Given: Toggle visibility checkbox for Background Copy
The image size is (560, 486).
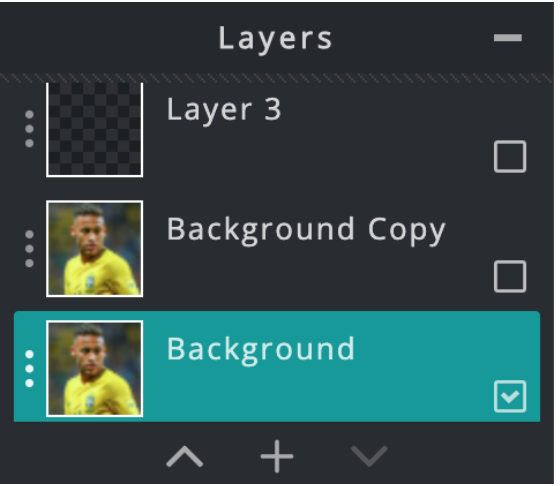Looking at the screenshot, I should point(510,276).
